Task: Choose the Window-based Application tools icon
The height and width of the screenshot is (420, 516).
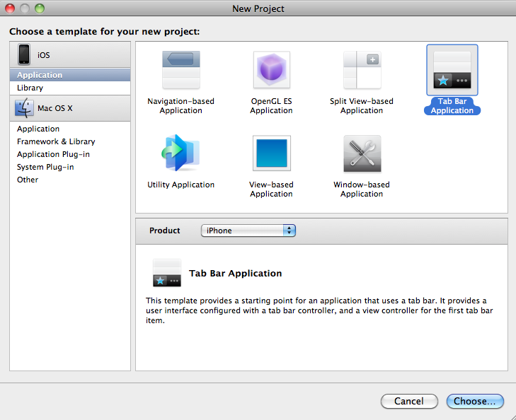Action: coord(362,154)
